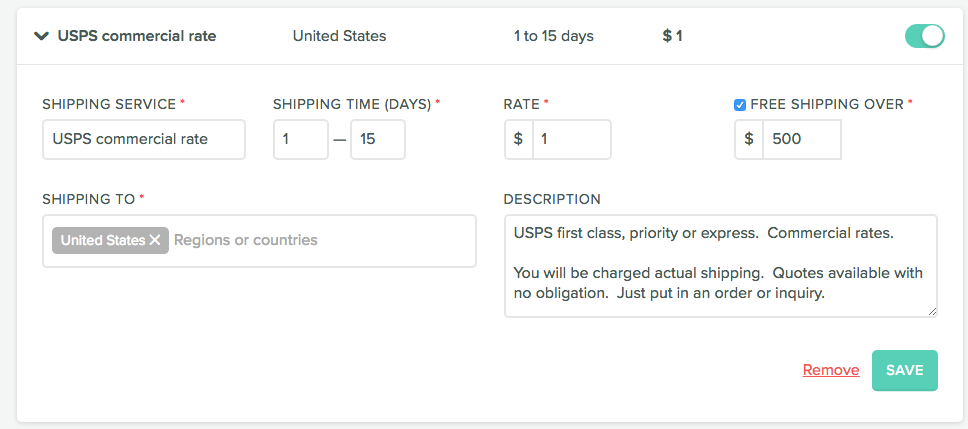968x429 pixels.
Task: Click the 1 to 15 days header text
Action: (553, 36)
